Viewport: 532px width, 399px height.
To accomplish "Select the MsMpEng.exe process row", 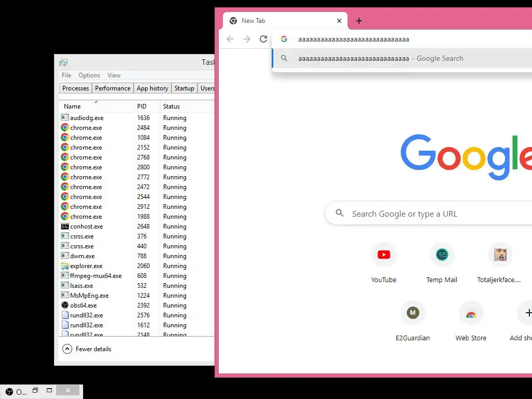I will [137, 295].
